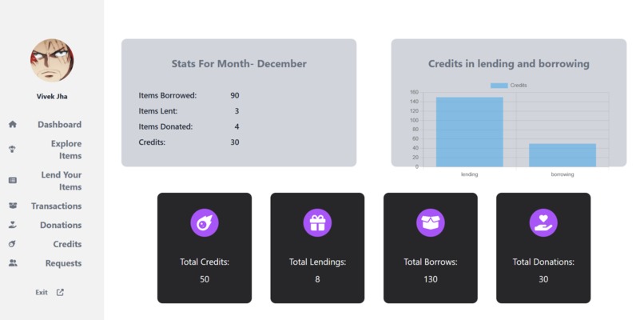This screenshot has width=644, height=320.
Task: Open the Dashboard menu item
Action: (x=60, y=124)
